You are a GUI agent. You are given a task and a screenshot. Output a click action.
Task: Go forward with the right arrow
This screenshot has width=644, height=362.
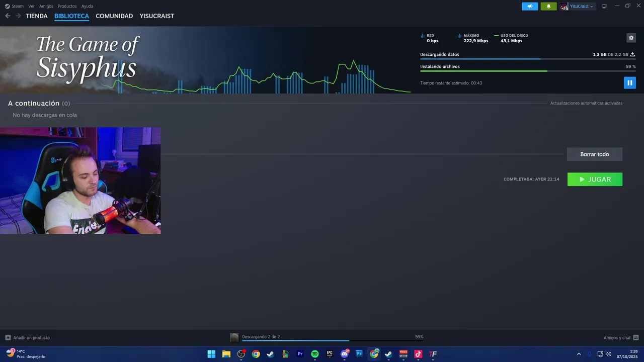click(18, 16)
